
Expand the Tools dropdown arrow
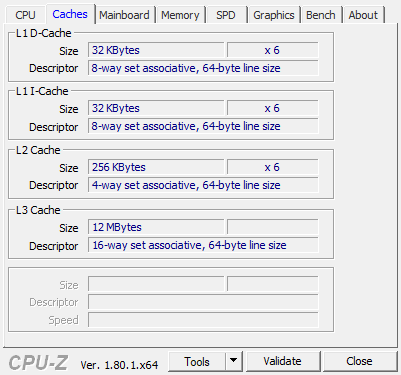click(234, 361)
